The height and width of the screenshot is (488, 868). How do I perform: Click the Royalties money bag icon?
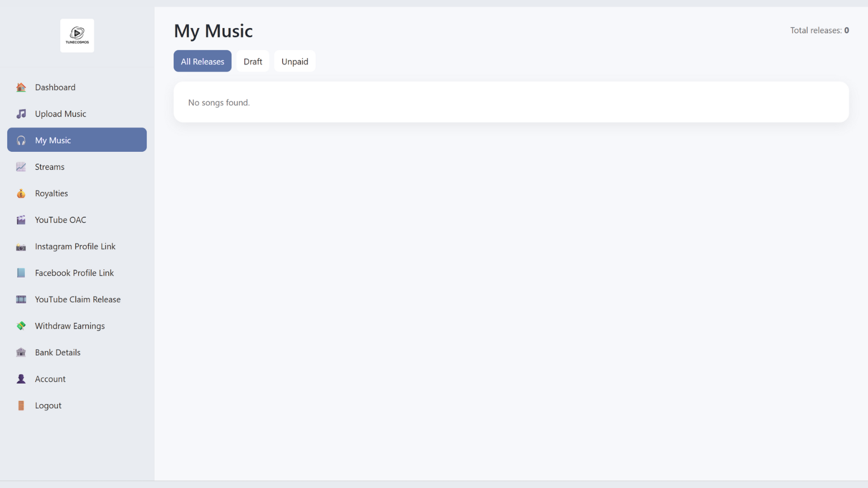[x=21, y=194]
